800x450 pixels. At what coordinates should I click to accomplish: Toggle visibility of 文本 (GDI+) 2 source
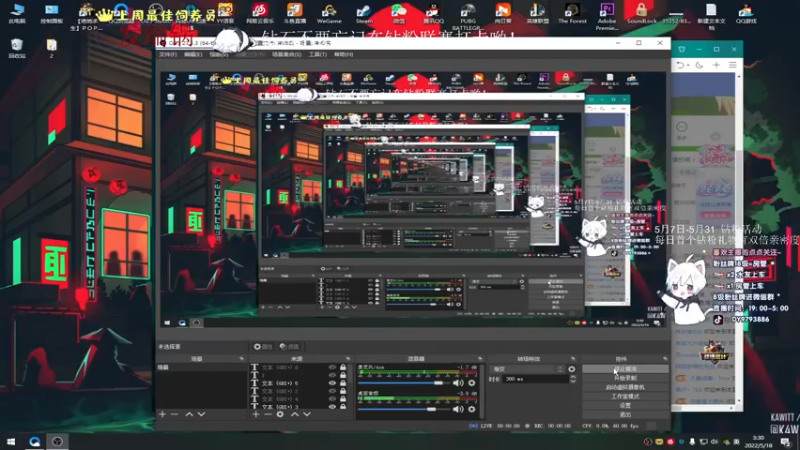click(332, 391)
